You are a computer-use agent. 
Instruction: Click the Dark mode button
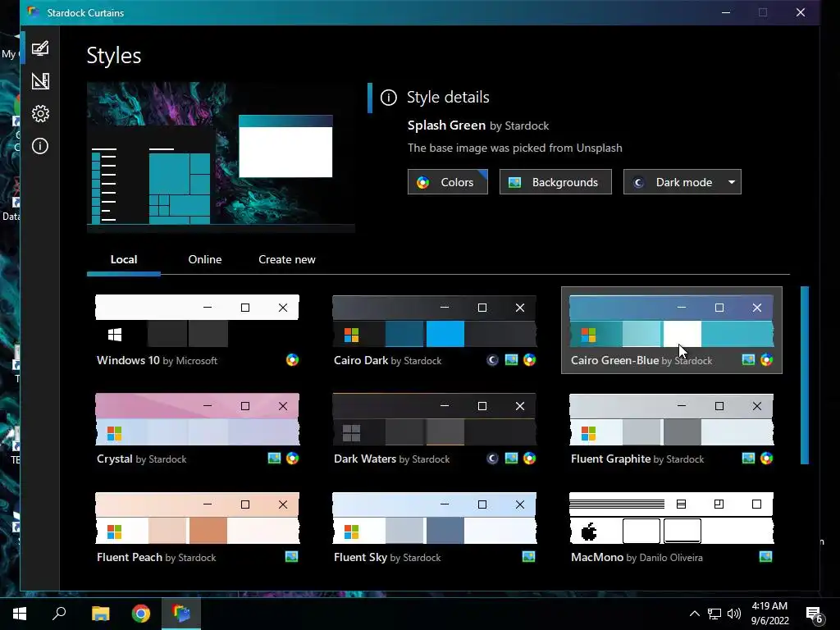(x=673, y=182)
